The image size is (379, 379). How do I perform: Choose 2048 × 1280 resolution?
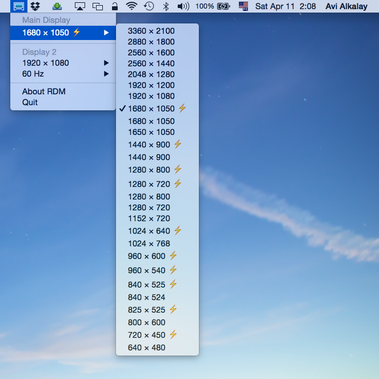coord(157,74)
